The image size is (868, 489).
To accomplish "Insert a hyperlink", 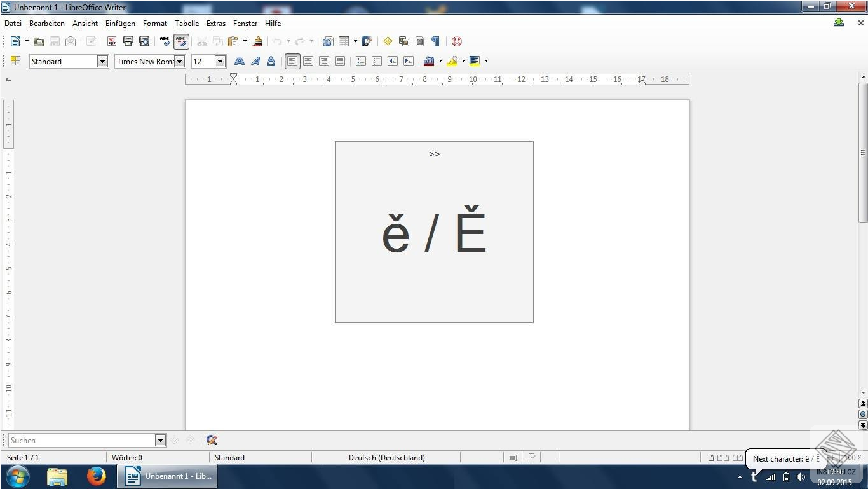I will (328, 41).
